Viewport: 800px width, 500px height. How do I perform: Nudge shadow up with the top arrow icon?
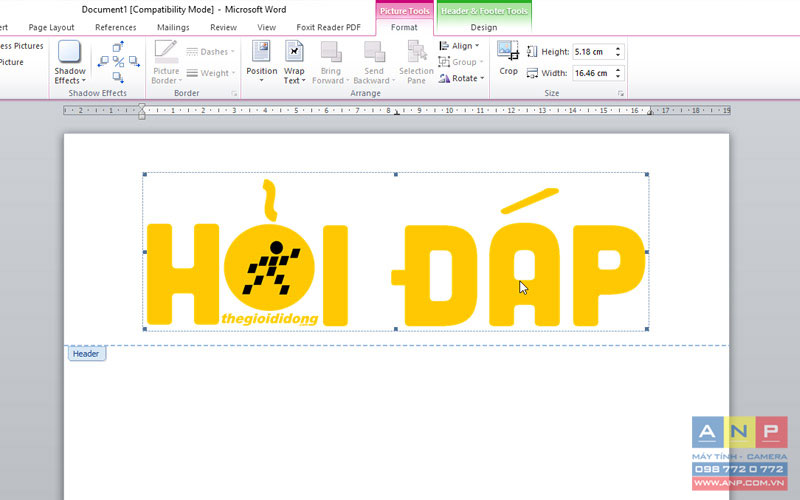coord(118,47)
